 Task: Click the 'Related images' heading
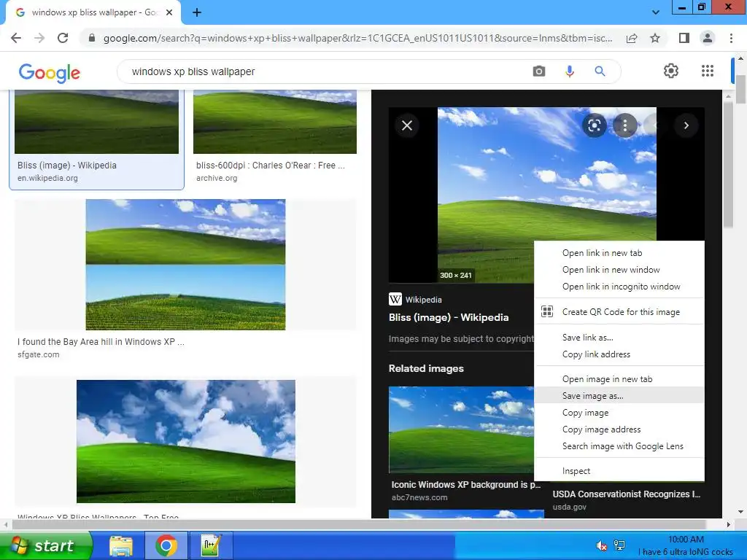pyautogui.click(x=426, y=368)
